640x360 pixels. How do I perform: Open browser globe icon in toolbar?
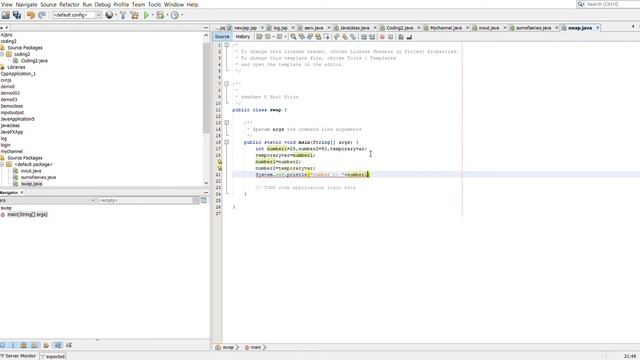(x=109, y=15)
